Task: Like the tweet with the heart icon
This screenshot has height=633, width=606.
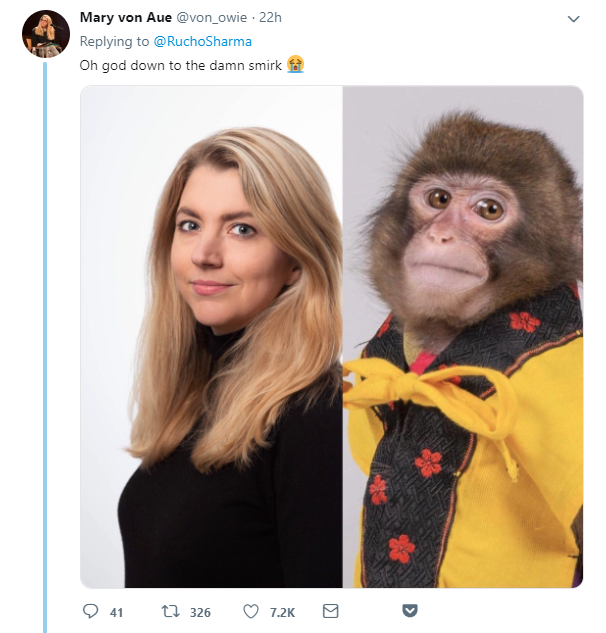Action: click(251, 611)
